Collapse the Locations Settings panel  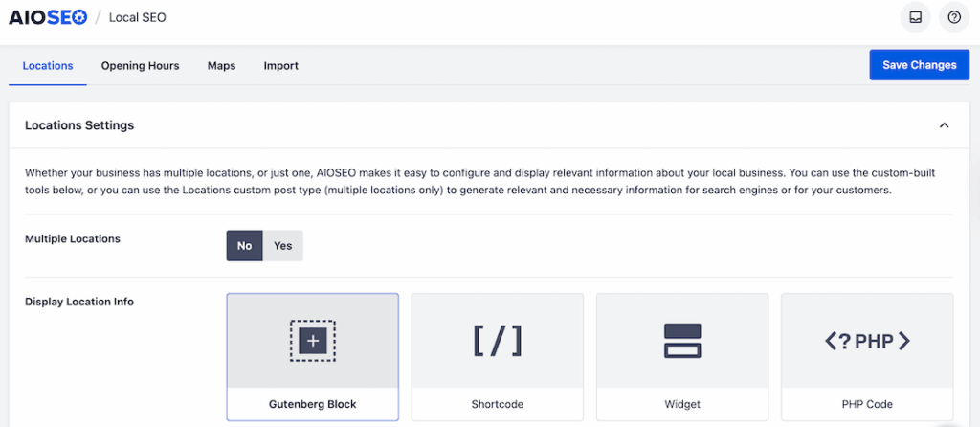944,125
